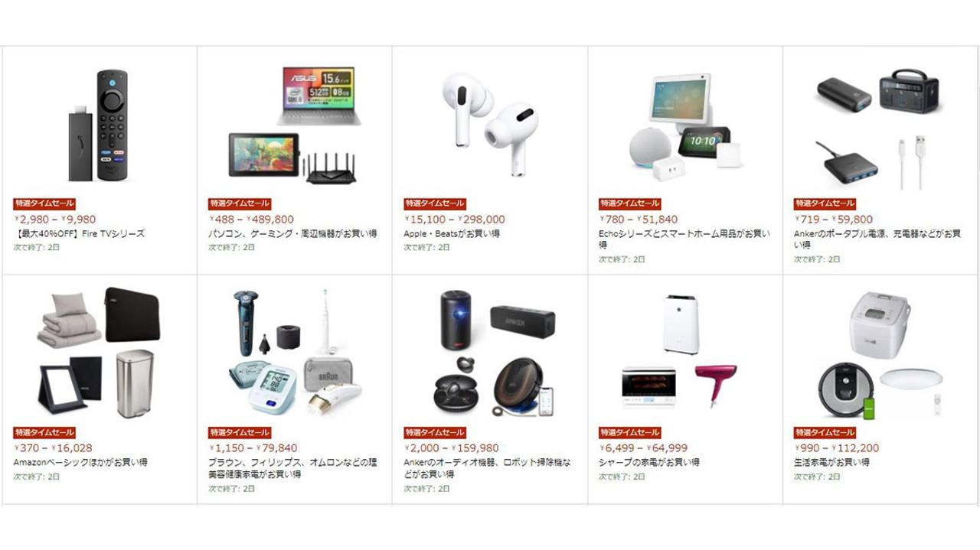
Task: Click the パソコン、ゲーミング・周辺機器 deal link
Action: [292, 233]
